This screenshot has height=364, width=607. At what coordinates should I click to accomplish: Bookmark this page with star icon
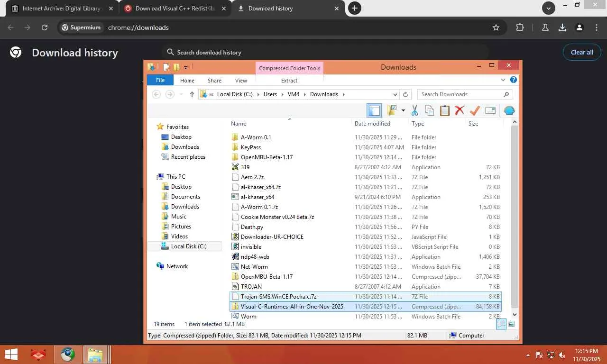tap(496, 27)
